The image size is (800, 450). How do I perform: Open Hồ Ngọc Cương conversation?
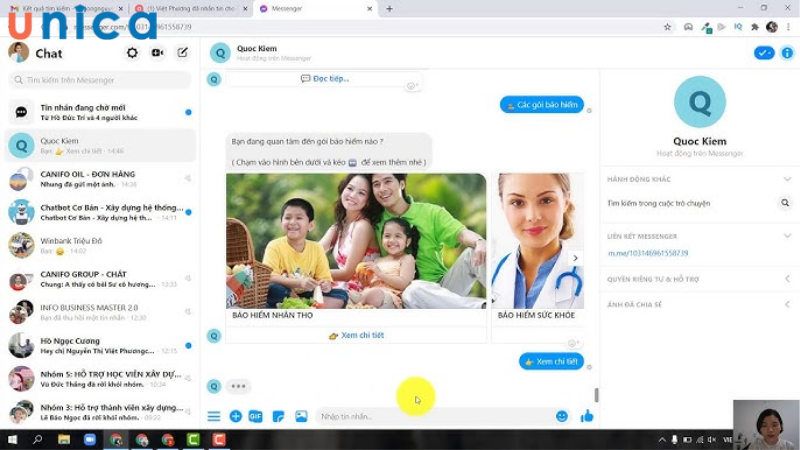pyautogui.click(x=100, y=345)
